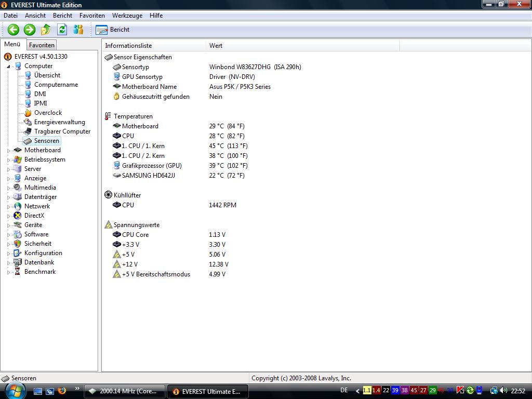Switch to the 2000.14 MHz taskbar window

pyautogui.click(x=124, y=391)
